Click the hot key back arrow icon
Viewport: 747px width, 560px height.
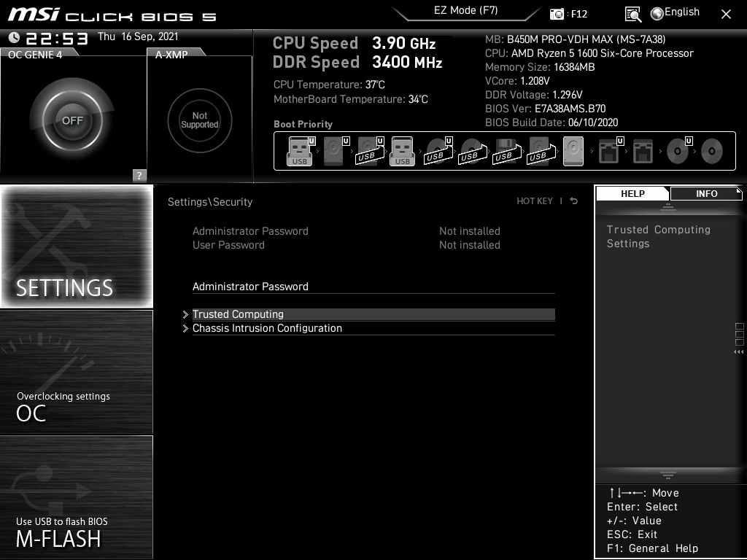(x=574, y=201)
